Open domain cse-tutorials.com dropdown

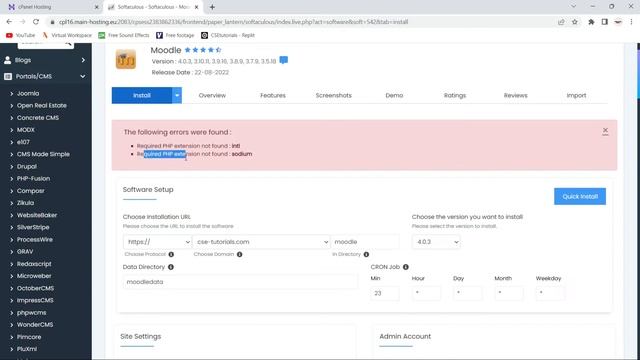261,242
